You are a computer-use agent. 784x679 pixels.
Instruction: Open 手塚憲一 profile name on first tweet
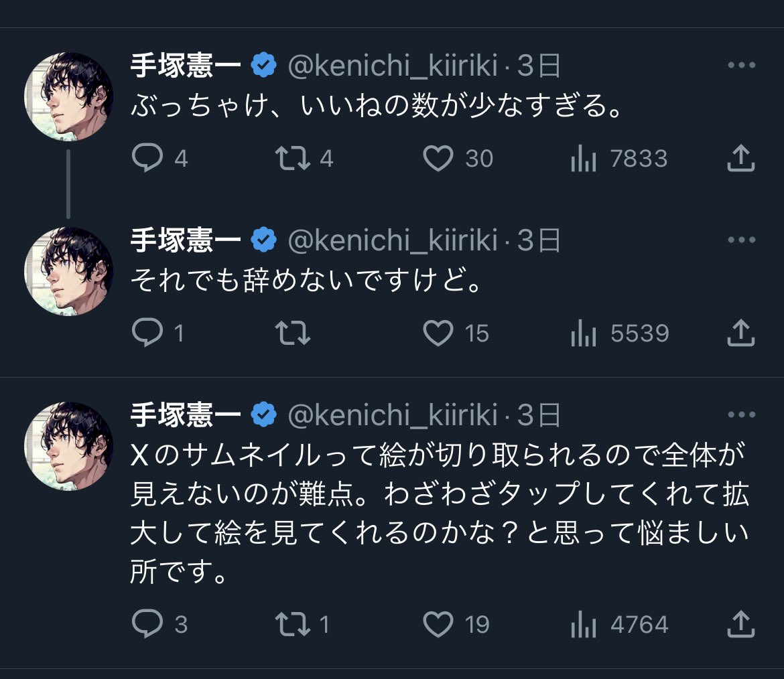(186, 66)
